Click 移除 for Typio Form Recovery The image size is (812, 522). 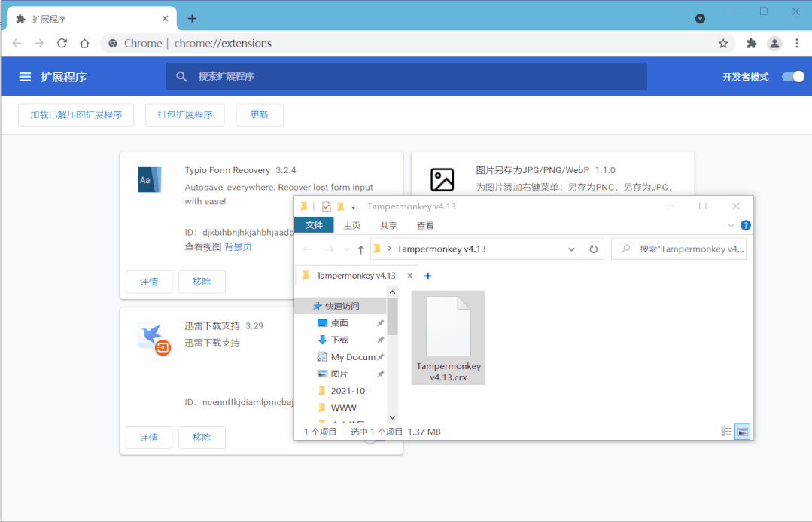pyautogui.click(x=202, y=282)
